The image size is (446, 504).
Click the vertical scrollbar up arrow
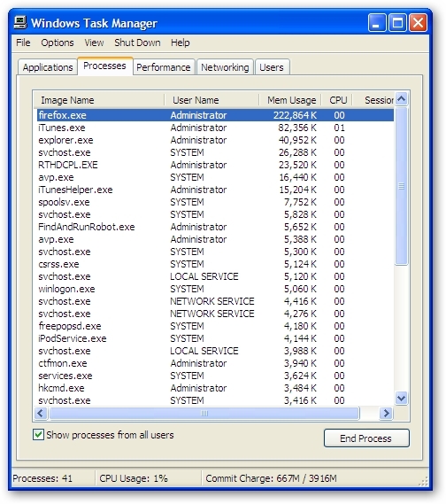(401, 99)
